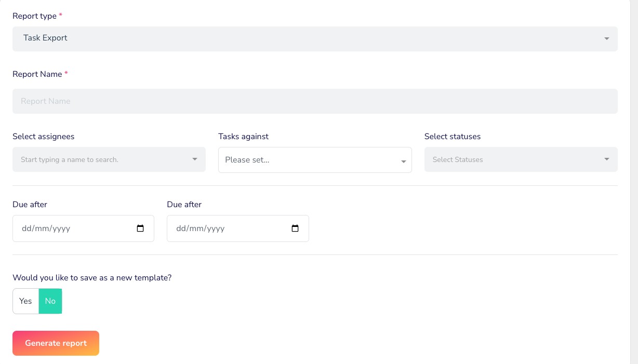Click the second Due after dd/mm/yyyy text
This screenshot has height=364, width=638.
[201, 228]
